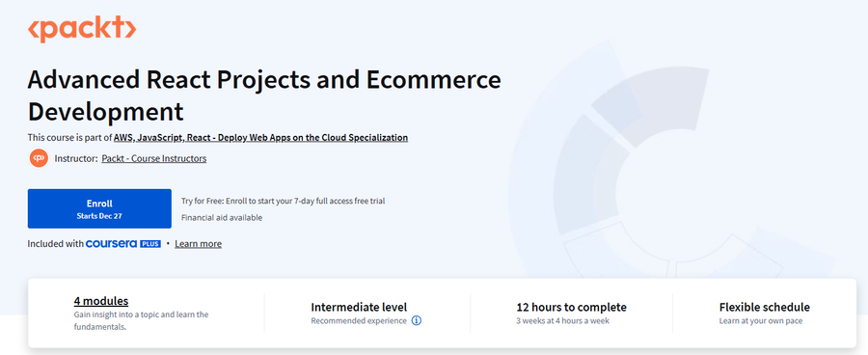This screenshot has height=355, width=868.
Task: Click the orange Packt logo at top
Action: [82, 29]
